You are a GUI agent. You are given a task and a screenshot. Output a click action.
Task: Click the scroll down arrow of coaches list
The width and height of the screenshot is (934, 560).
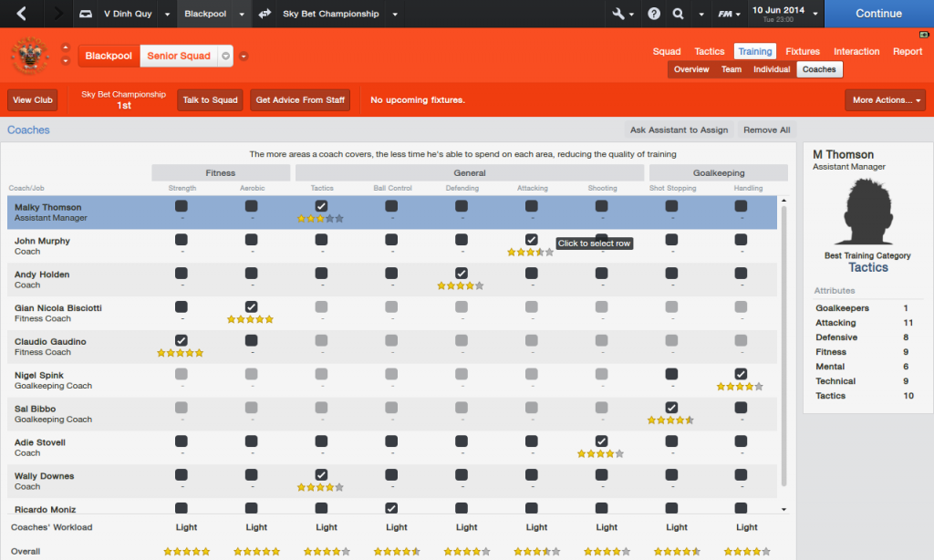pyautogui.click(x=784, y=509)
